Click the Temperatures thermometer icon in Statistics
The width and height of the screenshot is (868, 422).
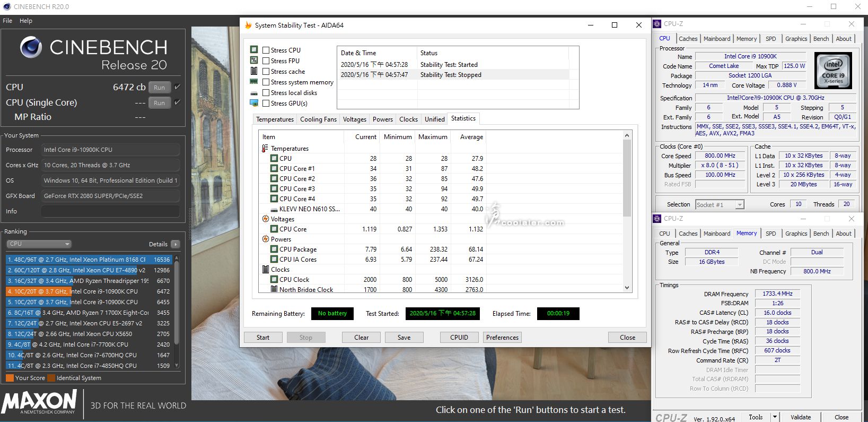coord(265,149)
